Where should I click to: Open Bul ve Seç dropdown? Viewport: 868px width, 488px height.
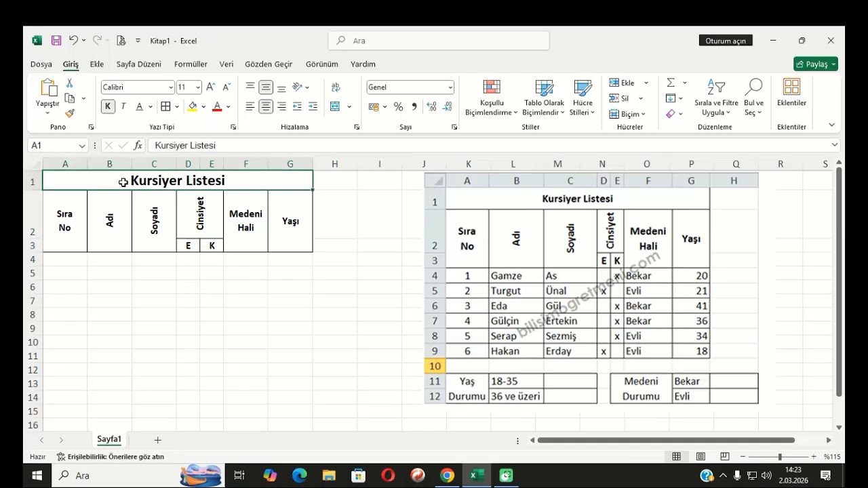[x=754, y=98]
